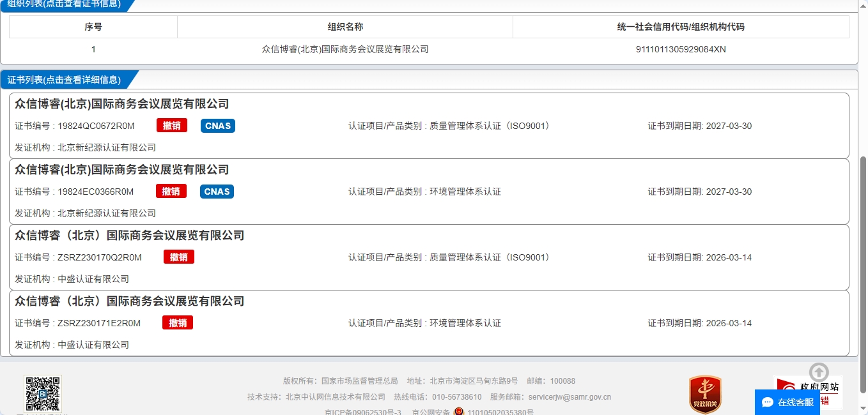The width and height of the screenshot is (868, 415).
Task: Click 撤销 tag on certificate 19824EC0366R0M
Action: pyautogui.click(x=171, y=192)
